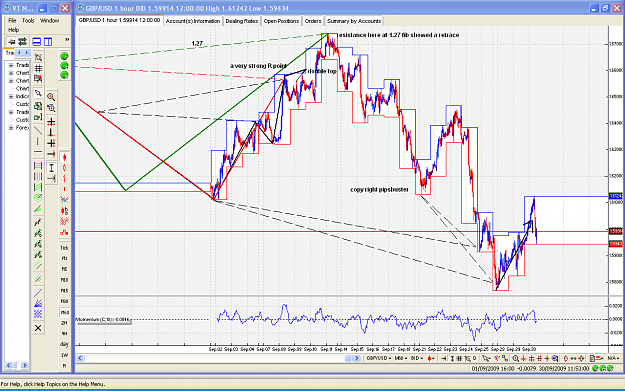Click the cursor pointer tool in bottom toolbar
Screen dimensions: 625x391
click(486, 358)
